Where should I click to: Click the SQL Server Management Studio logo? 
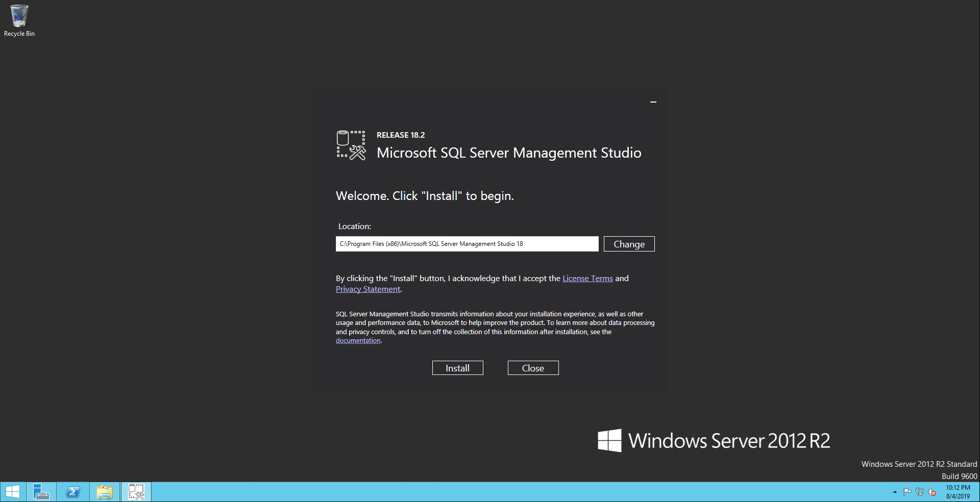[x=351, y=145]
